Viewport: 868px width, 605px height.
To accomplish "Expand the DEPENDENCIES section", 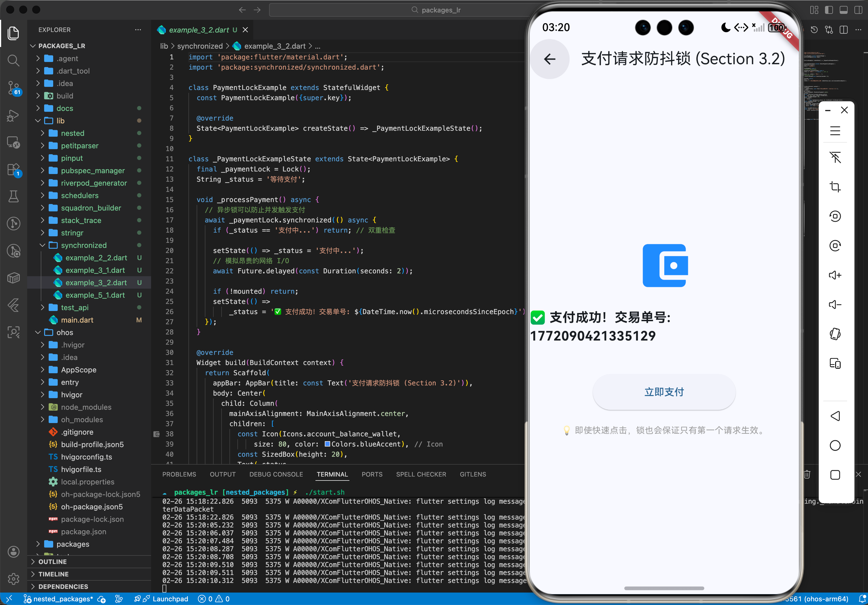I will [63, 587].
